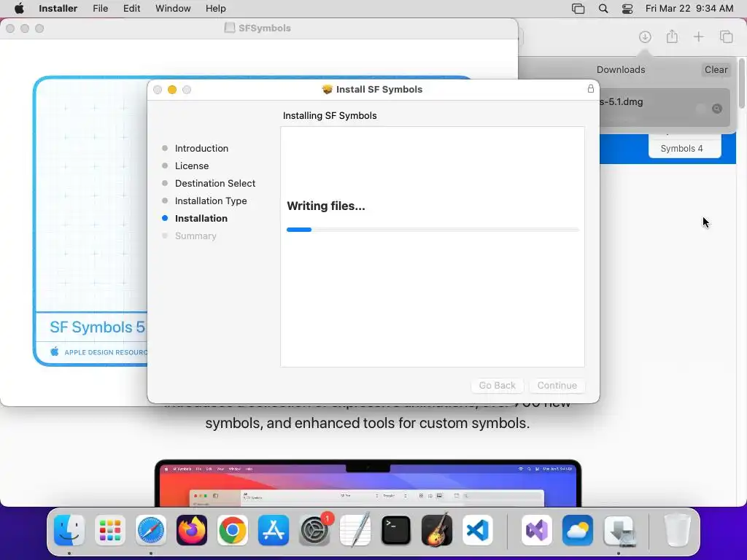Image resolution: width=747 pixels, height=560 pixels.
Task: Open a new tab with Safari's plus icon
Action: coord(698,36)
